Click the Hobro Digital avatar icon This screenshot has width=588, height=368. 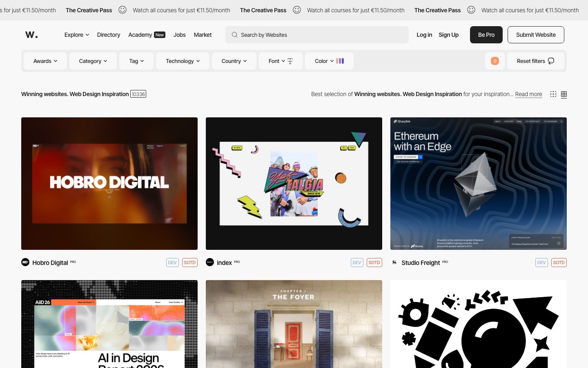[25, 262]
